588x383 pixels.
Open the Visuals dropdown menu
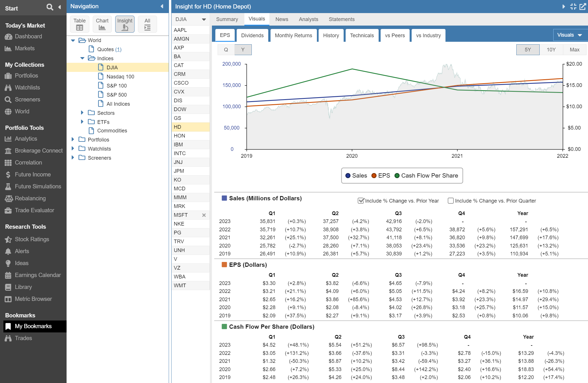tap(570, 35)
